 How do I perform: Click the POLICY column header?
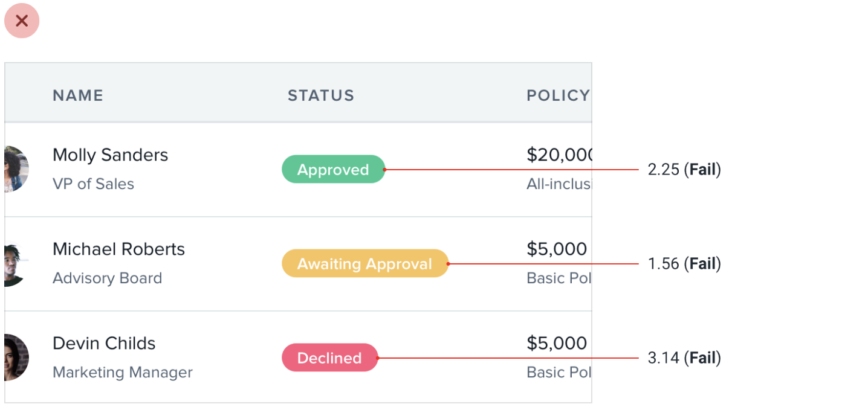(x=557, y=95)
